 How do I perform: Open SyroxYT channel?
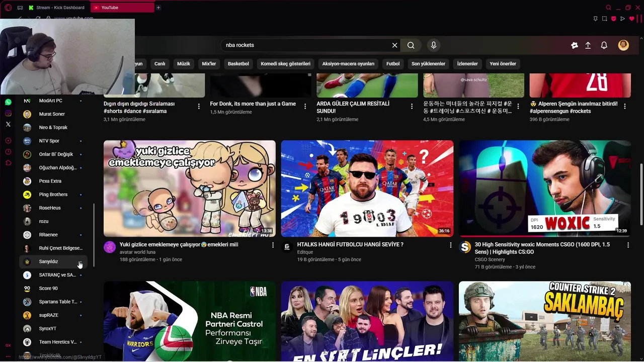point(53,328)
